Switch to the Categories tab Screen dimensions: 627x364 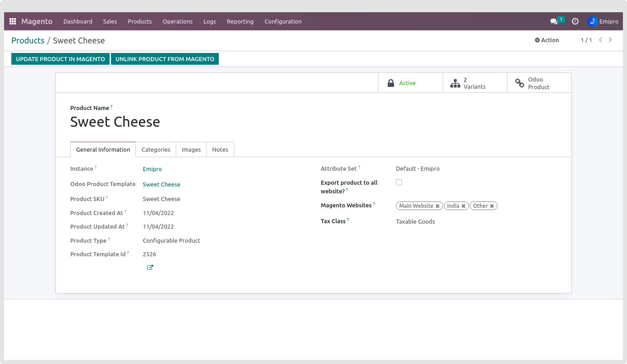point(156,149)
